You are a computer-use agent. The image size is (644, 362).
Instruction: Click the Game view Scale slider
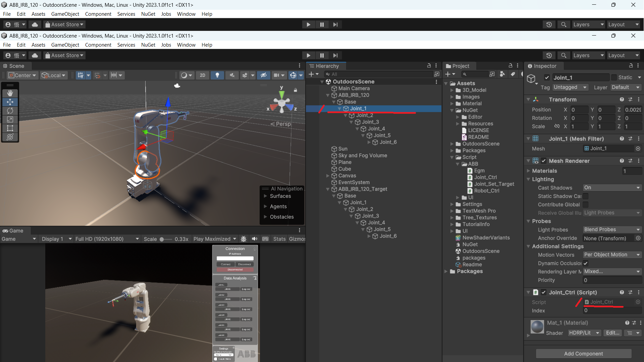(x=165, y=239)
